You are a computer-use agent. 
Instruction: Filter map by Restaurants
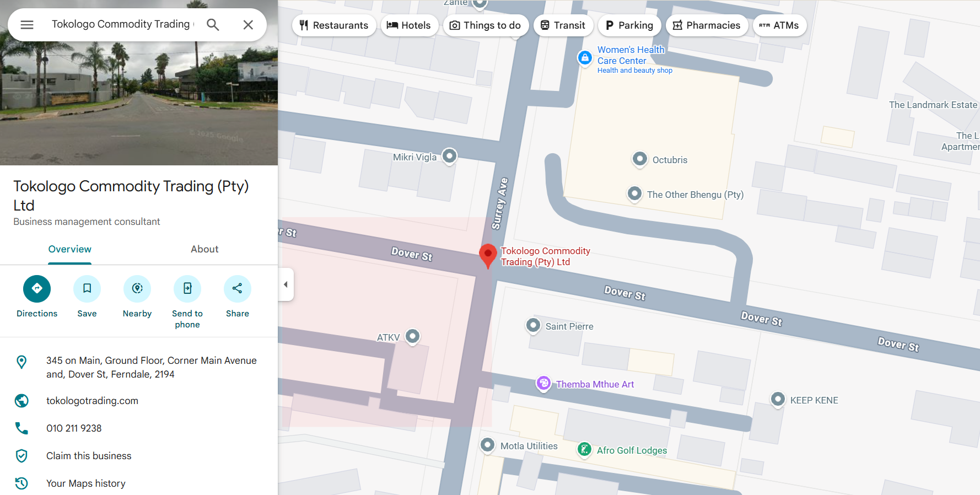pyautogui.click(x=334, y=25)
